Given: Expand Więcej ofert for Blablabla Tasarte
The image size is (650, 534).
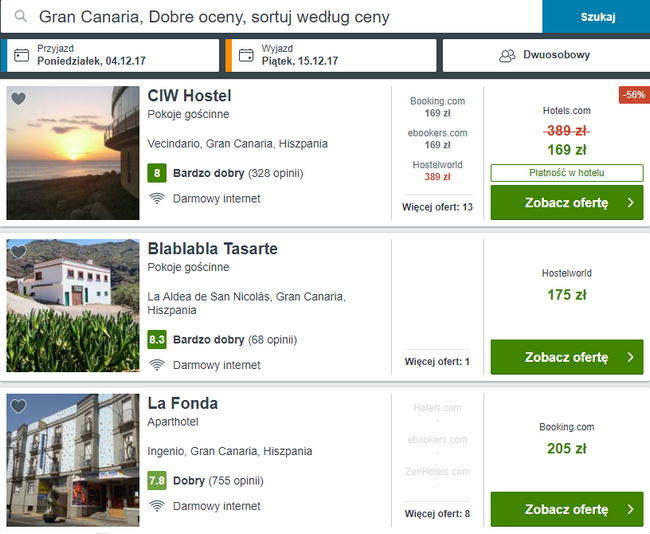Looking at the screenshot, I should (437, 361).
